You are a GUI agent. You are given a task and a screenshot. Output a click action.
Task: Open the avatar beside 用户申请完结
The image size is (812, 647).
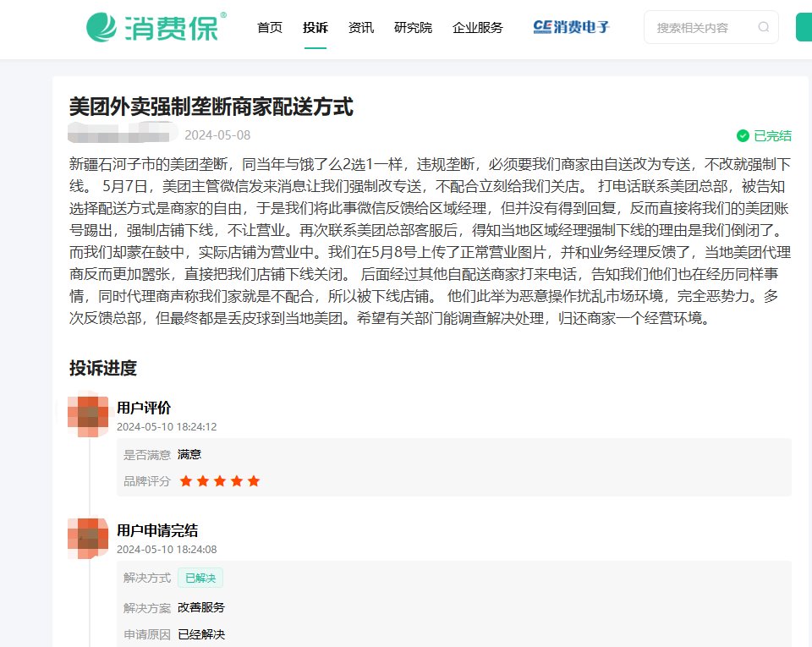coord(88,538)
